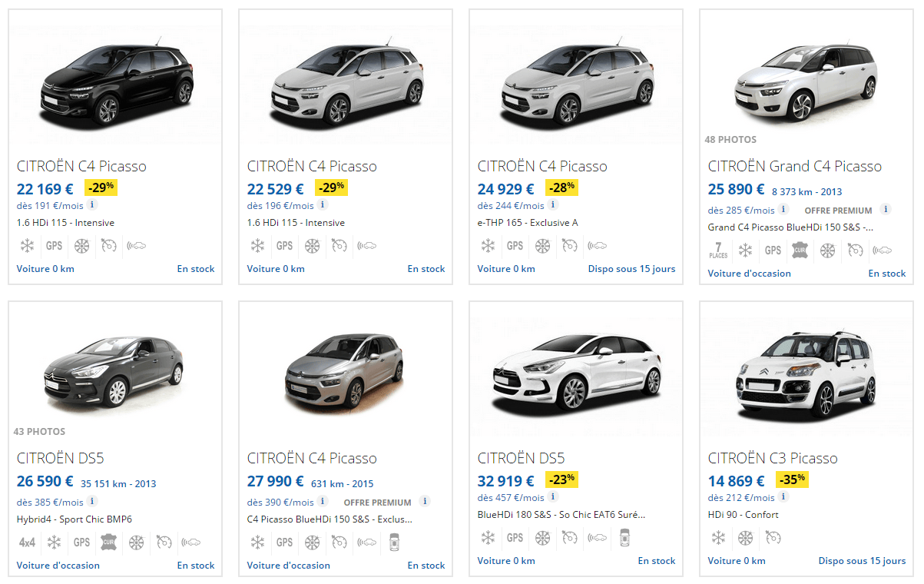The width and height of the screenshot is (924, 584).
Task: Click the -23% discount badge on the DS5
Action: pyautogui.click(x=561, y=480)
